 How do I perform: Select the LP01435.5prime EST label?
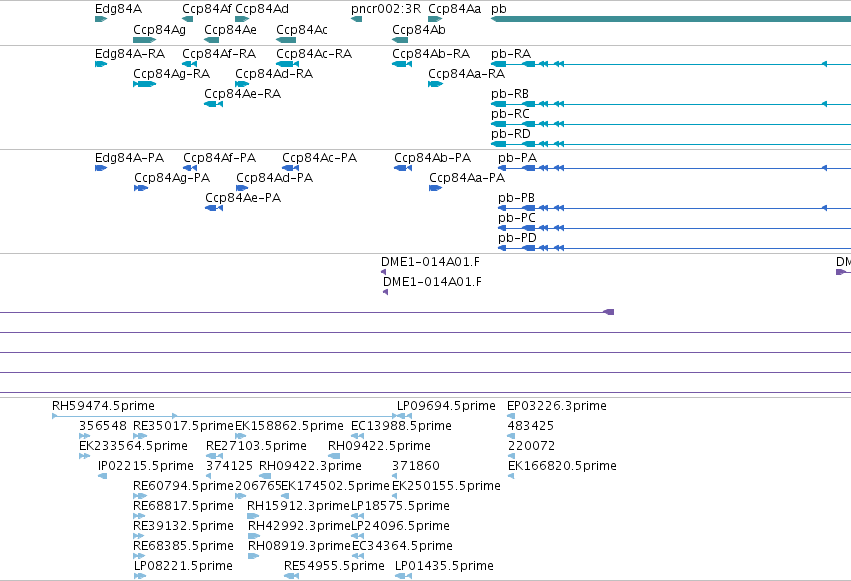pyautogui.click(x=444, y=566)
